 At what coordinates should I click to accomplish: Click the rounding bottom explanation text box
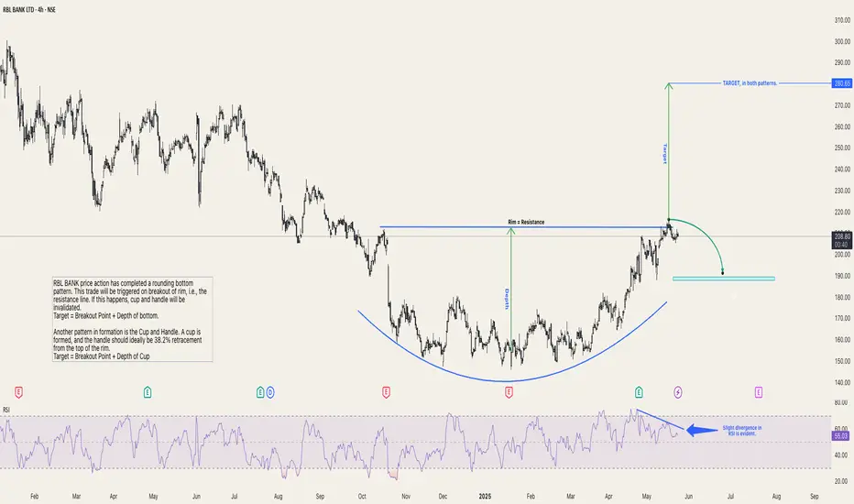(x=132, y=319)
